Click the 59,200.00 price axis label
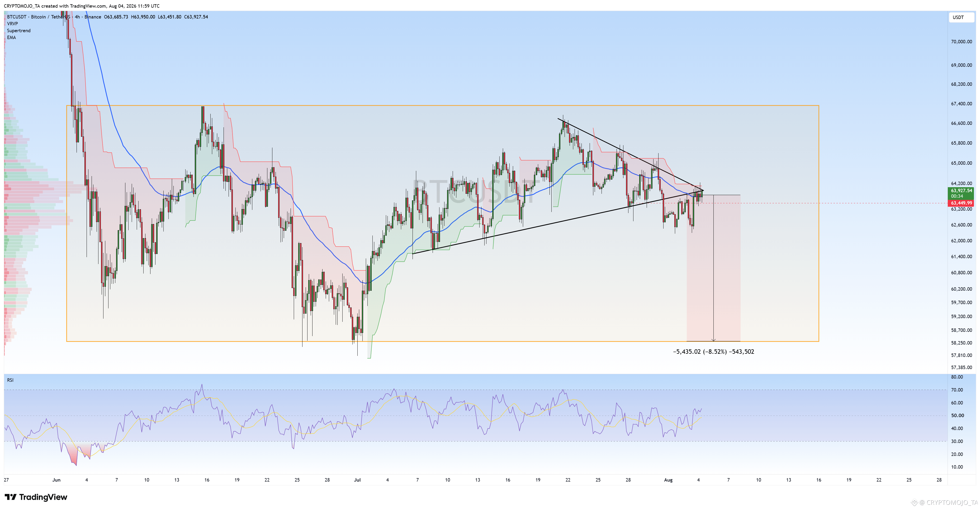 pos(961,316)
